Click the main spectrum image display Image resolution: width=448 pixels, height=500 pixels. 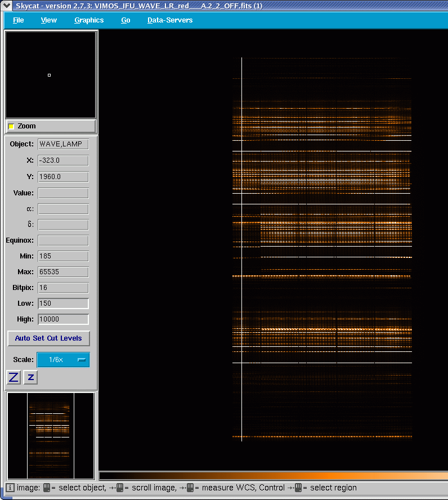pyautogui.click(x=274, y=249)
